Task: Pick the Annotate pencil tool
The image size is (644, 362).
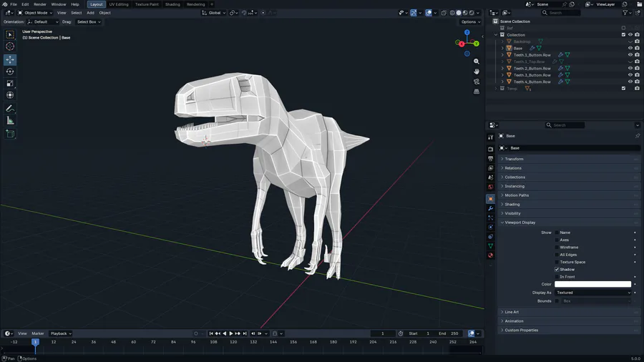Action: click(10, 109)
